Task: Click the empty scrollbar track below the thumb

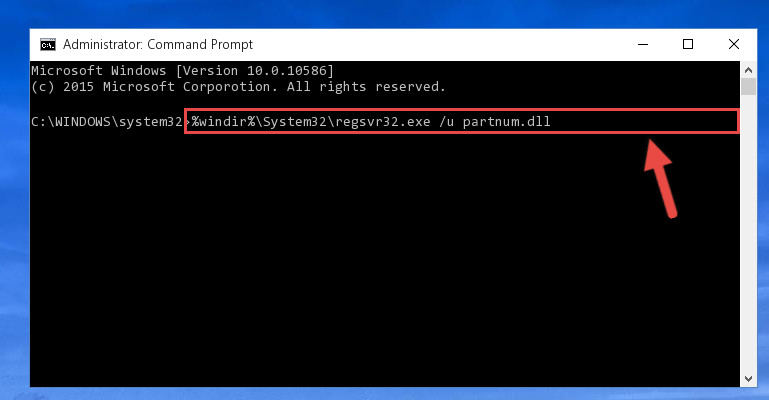Action: point(748,233)
